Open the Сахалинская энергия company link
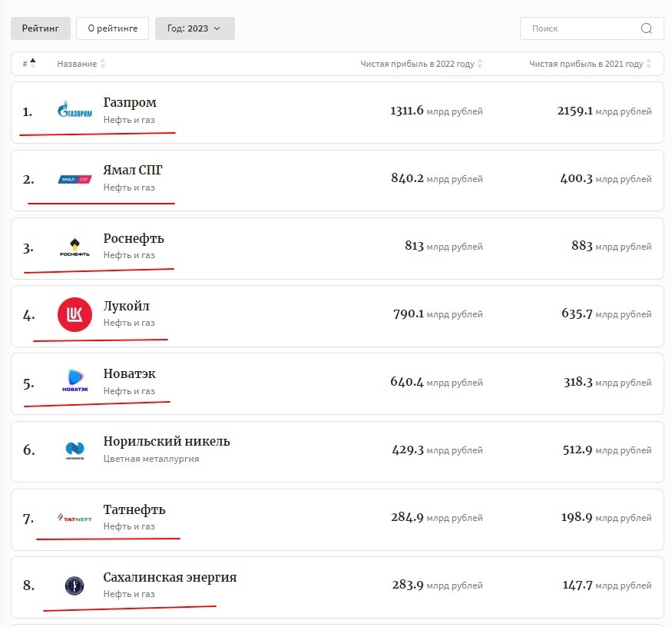The image size is (672, 627). click(x=170, y=577)
